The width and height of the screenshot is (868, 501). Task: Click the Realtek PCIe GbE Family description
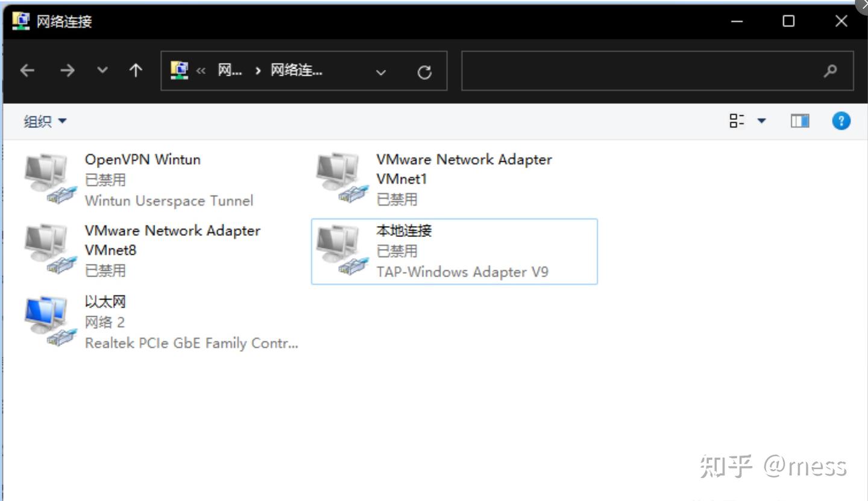[191, 343]
